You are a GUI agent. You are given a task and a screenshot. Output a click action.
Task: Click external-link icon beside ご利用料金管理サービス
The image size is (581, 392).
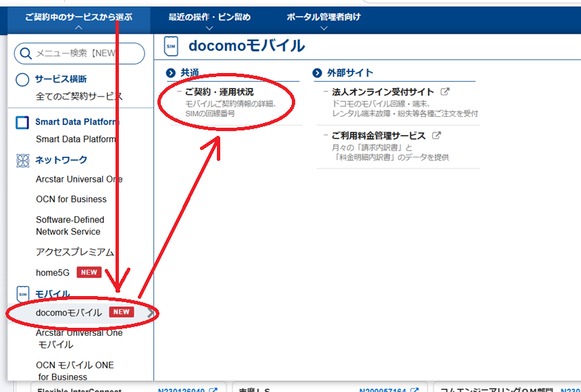pyautogui.click(x=437, y=135)
